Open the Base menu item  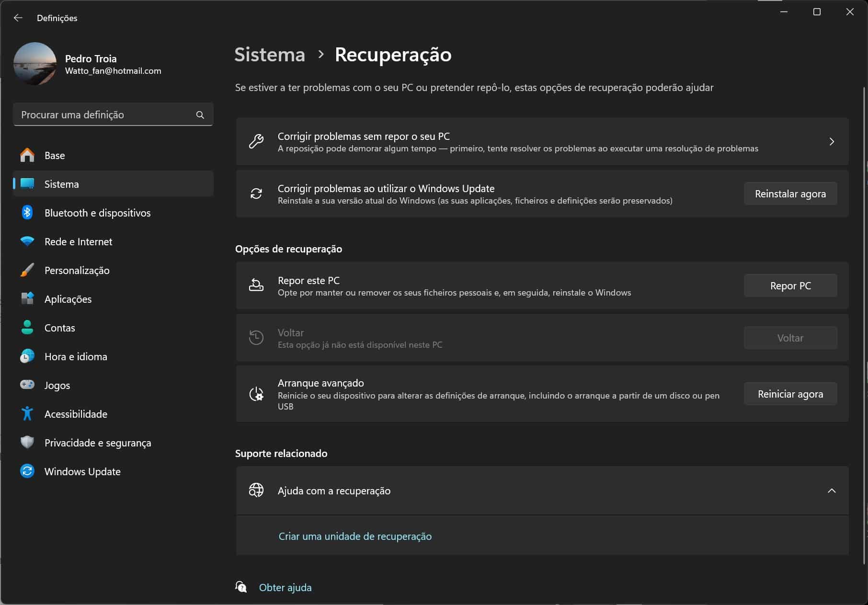(55, 156)
